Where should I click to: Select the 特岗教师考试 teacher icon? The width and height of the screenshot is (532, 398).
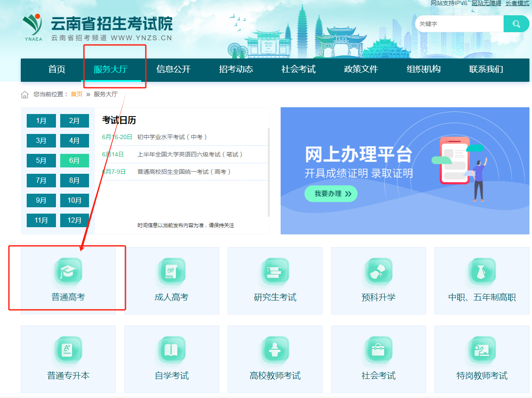(x=482, y=350)
